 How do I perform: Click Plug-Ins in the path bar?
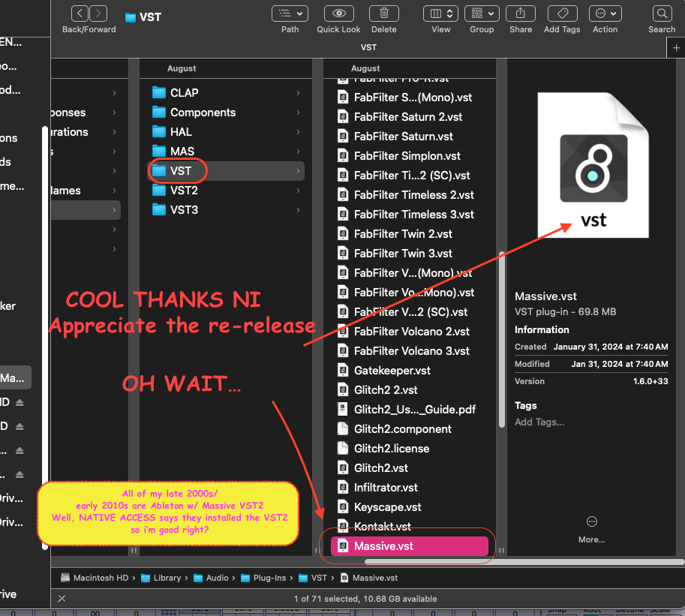(x=271, y=578)
